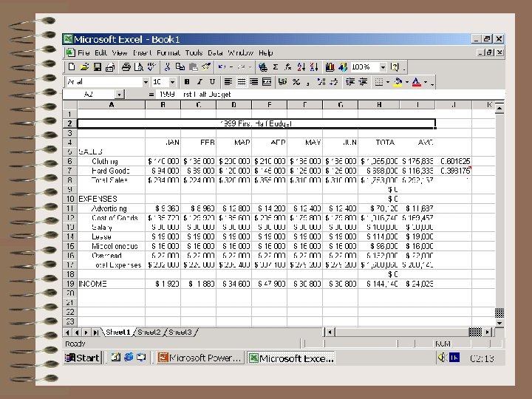Expand the Fill Color dropdown arrow

pyautogui.click(x=407, y=82)
